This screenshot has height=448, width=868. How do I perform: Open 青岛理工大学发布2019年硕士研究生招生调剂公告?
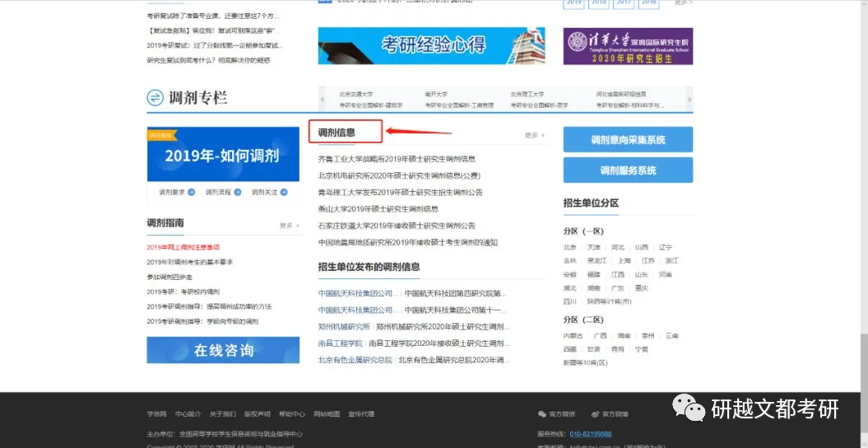click(x=400, y=192)
